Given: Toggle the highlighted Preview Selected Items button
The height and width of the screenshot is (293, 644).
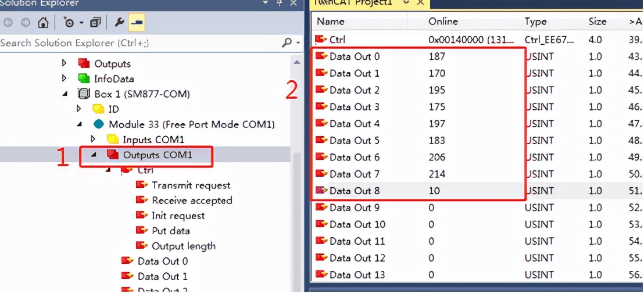Looking at the screenshot, I should coord(137,23).
